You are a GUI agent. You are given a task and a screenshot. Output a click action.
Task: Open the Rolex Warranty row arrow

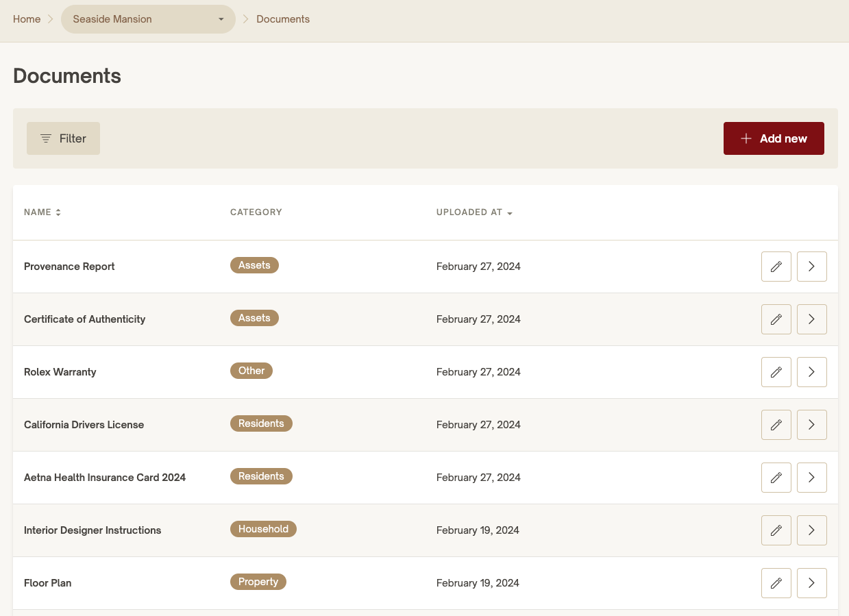point(811,372)
